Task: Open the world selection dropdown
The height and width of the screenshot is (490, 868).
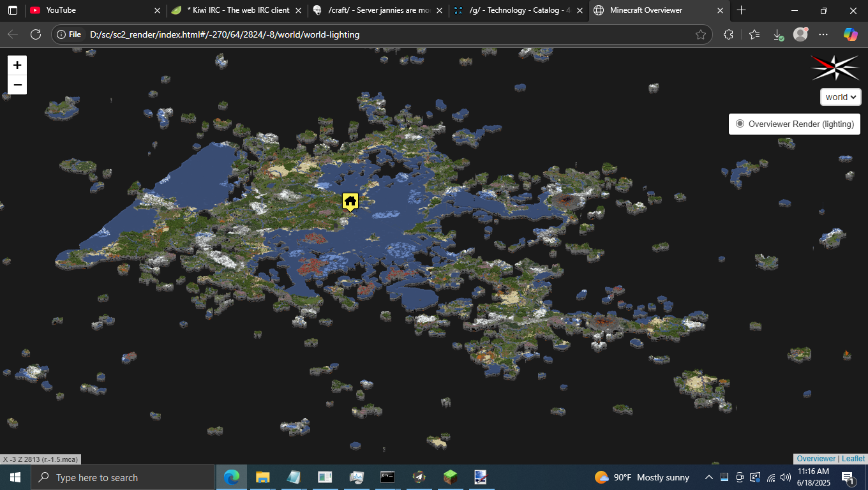Action: click(x=841, y=97)
